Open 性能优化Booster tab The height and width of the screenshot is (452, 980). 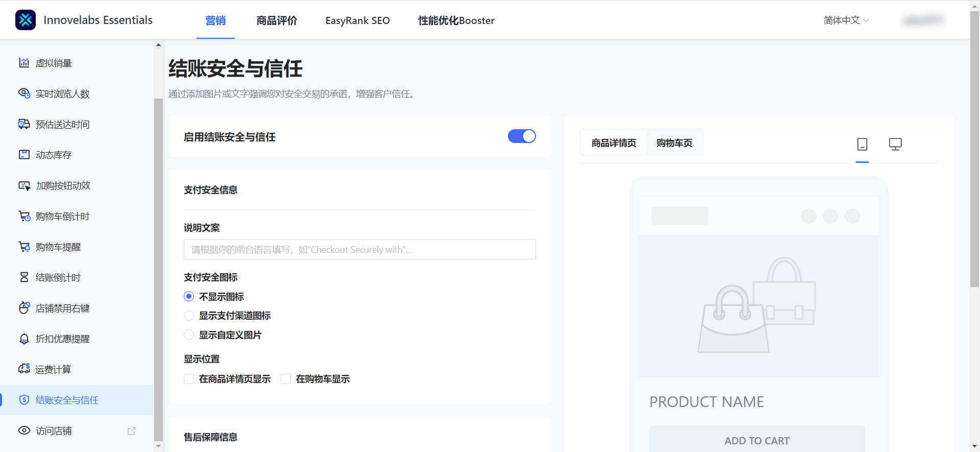pos(456,20)
